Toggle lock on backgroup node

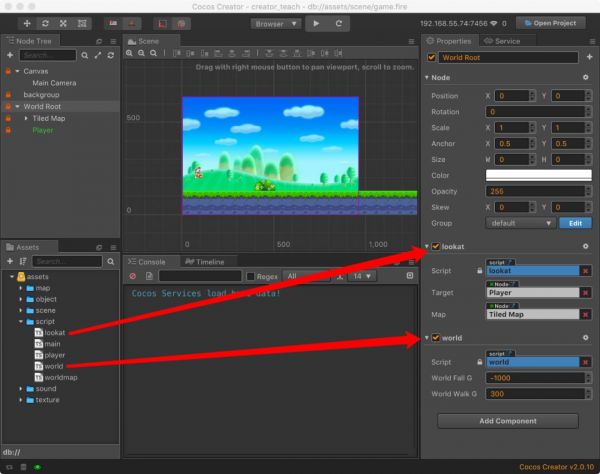click(x=8, y=94)
